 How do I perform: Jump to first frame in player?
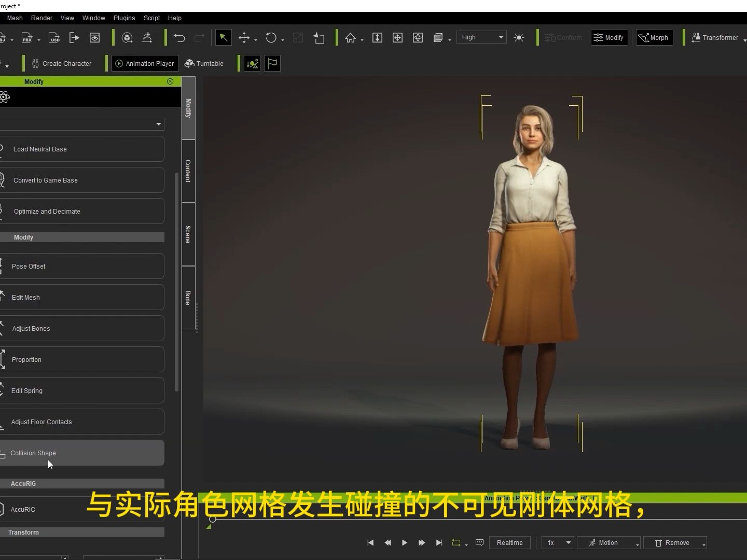pos(370,543)
